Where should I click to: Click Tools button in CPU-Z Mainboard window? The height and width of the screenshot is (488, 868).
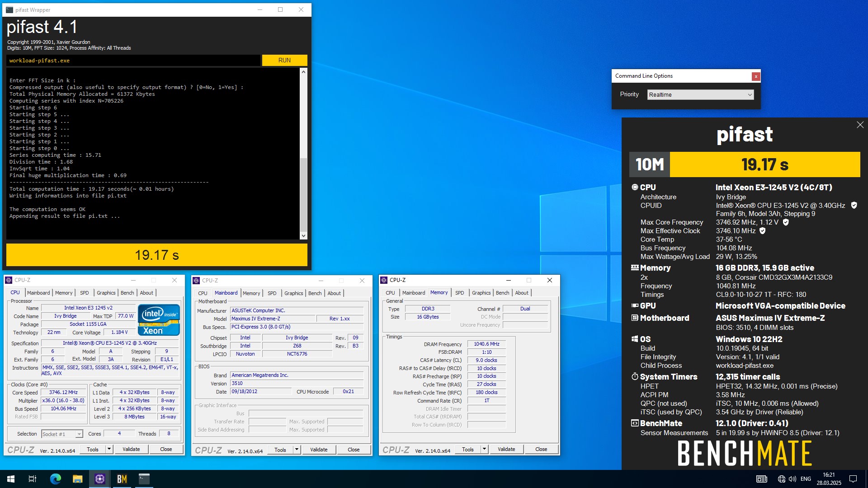pos(280,450)
